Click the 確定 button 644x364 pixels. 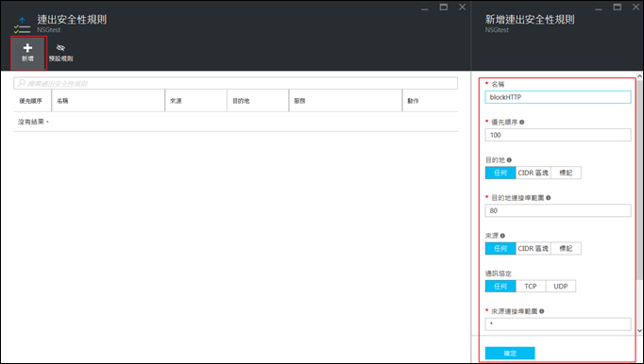pos(510,354)
